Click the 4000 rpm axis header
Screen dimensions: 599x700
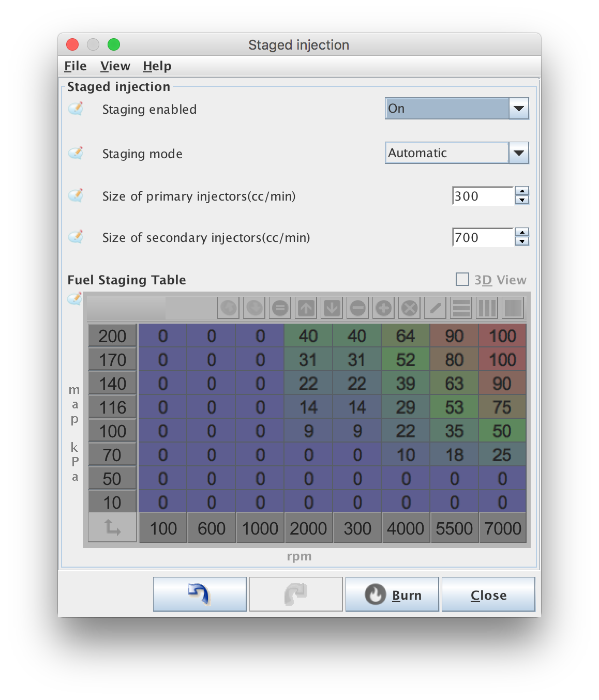406,528
